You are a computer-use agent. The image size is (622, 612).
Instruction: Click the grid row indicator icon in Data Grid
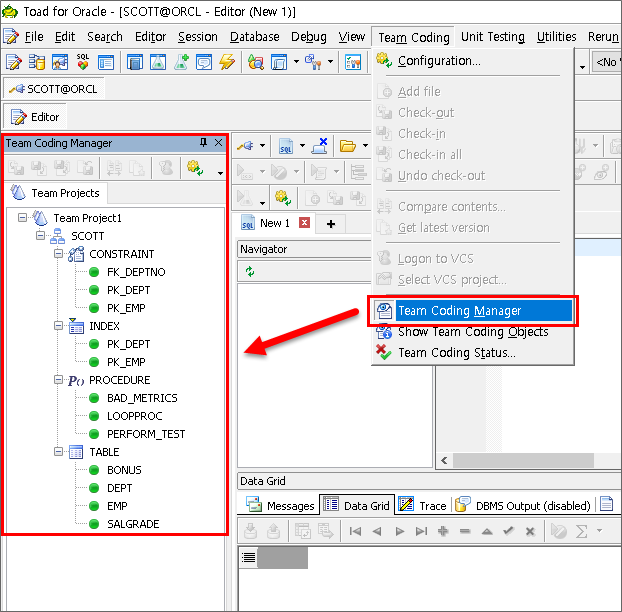pos(249,557)
